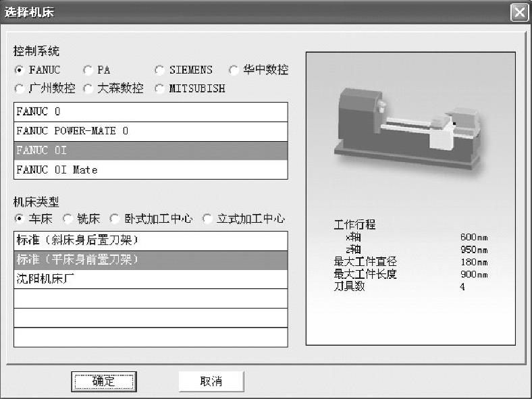Click the lathe machine preview image

click(x=407, y=129)
